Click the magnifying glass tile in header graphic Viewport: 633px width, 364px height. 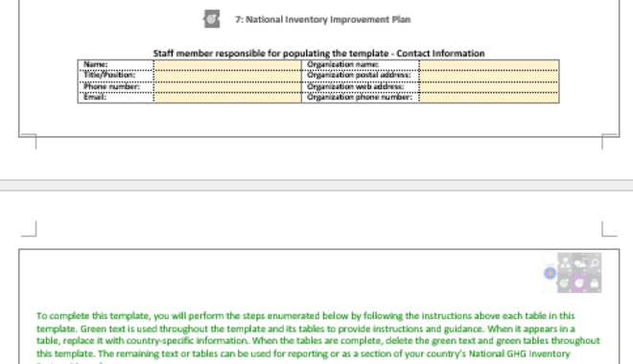pyautogui.click(x=595, y=263)
